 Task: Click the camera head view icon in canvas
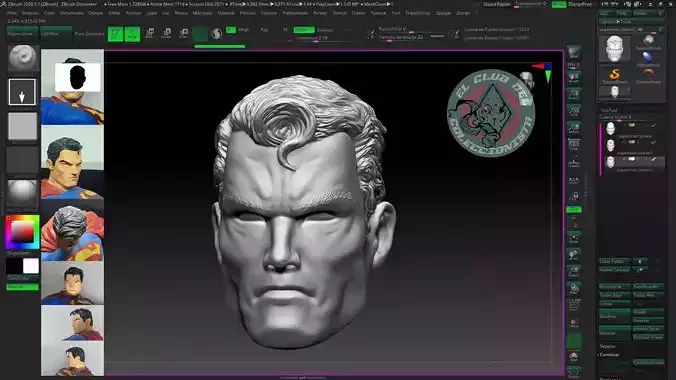(x=526, y=80)
